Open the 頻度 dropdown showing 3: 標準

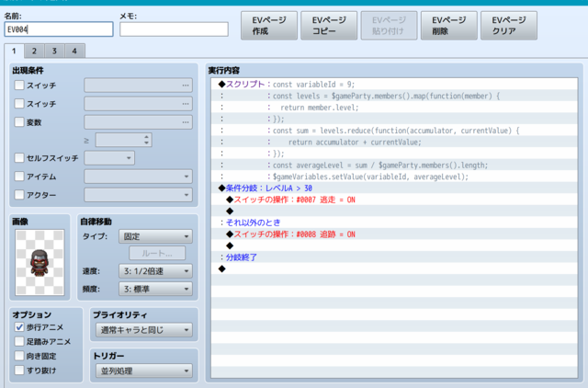[x=155, y=289]
